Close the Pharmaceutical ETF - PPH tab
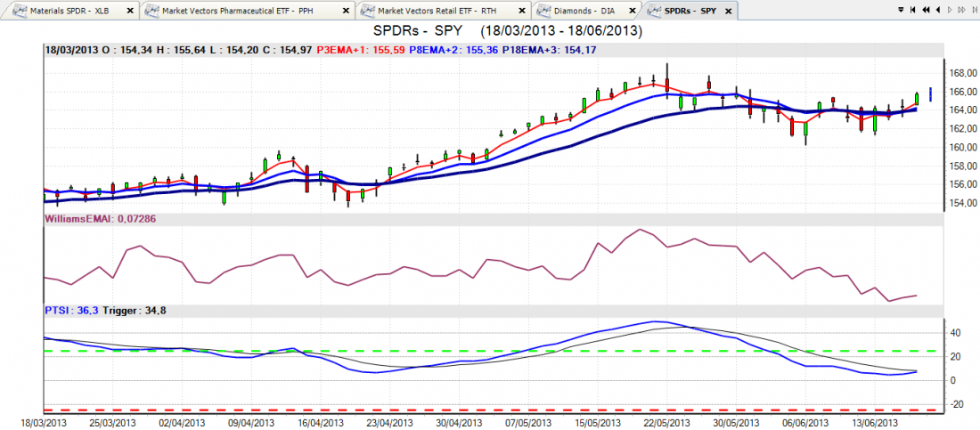Image resolution: width=980 pixels, height=430 pixels. click(x=345, y=11)
